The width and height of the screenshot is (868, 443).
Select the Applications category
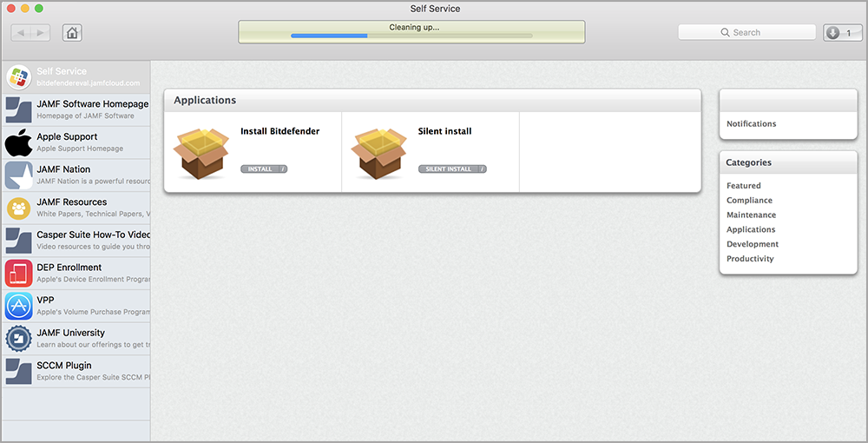pyautogui.click(x=751, y=229)
